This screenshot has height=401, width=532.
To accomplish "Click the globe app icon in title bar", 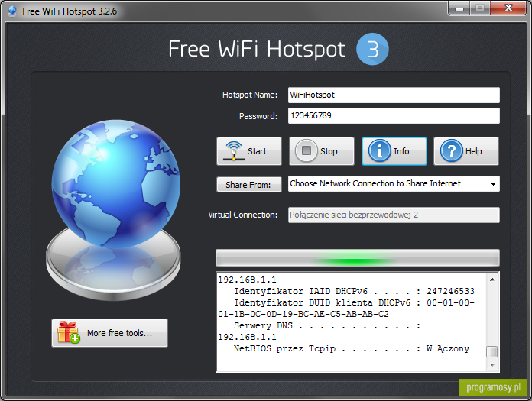I will click(12, 11).
